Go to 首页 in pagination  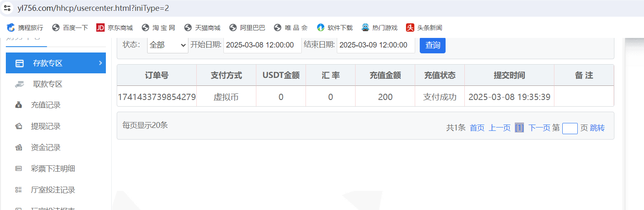tap(477, 128)
